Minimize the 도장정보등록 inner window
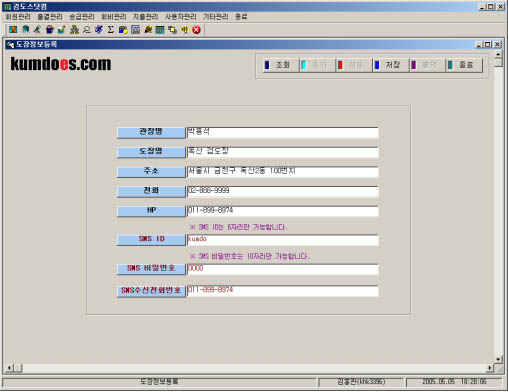 pos(479,44)
